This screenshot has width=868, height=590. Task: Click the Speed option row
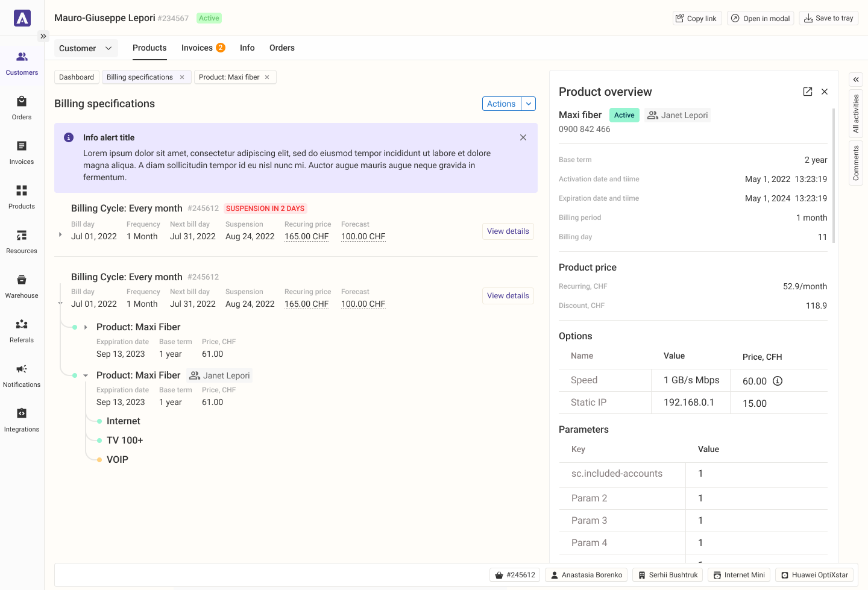pos(693,380)
